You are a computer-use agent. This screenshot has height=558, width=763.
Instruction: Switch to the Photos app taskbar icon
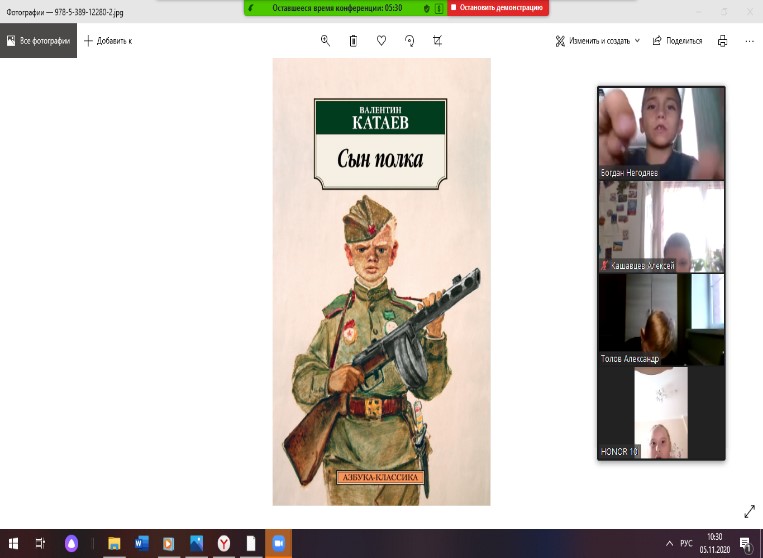[x=196, y=543]
